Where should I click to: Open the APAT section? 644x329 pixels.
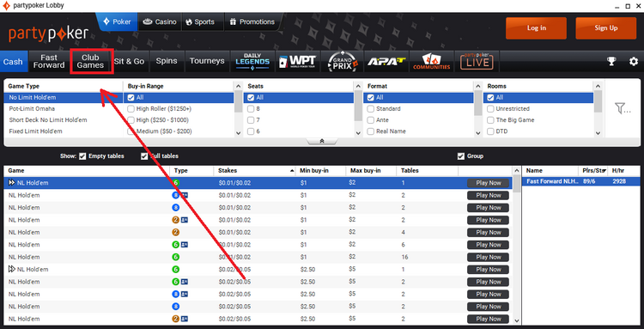(x=386, y=61)
